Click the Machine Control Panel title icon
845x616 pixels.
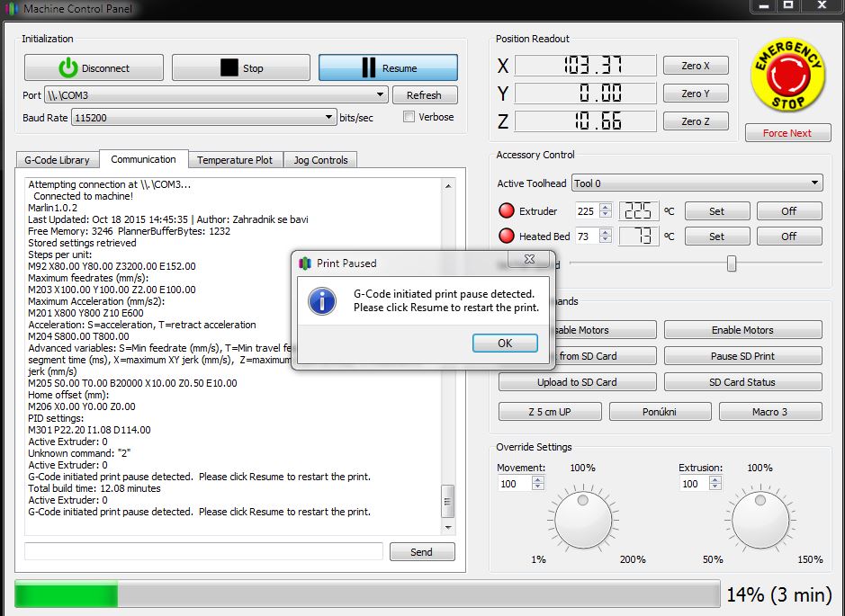coord(10,8)
